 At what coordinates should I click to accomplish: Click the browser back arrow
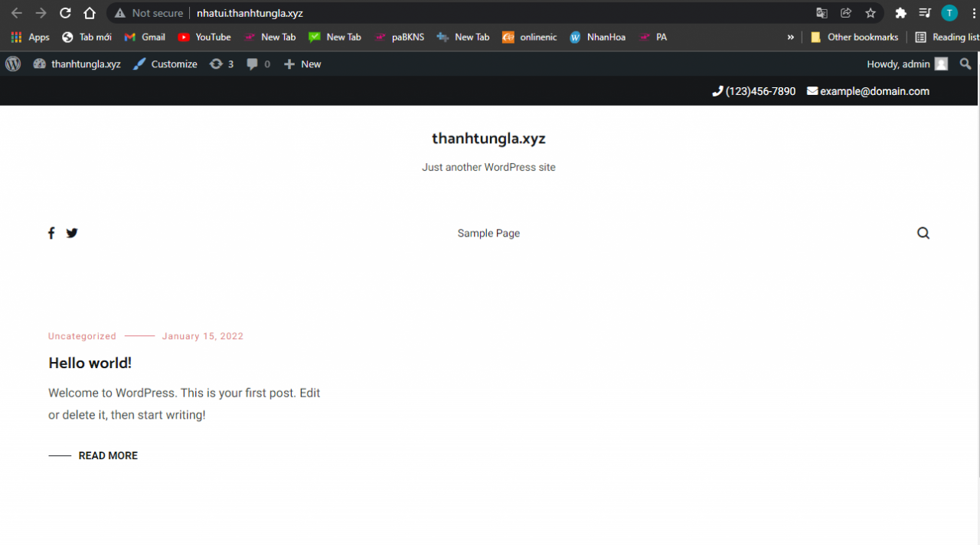[16, 13]
